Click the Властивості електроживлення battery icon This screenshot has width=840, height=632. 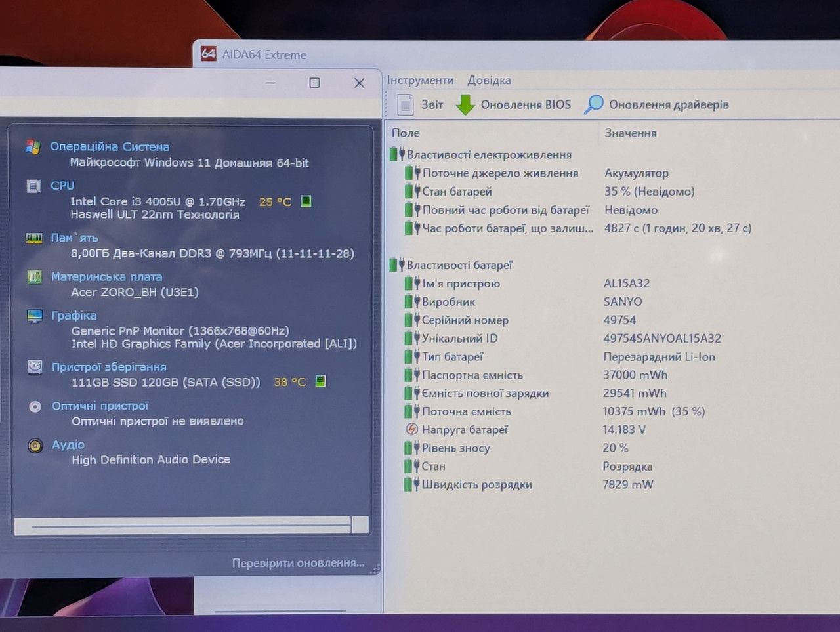point(396,154)
